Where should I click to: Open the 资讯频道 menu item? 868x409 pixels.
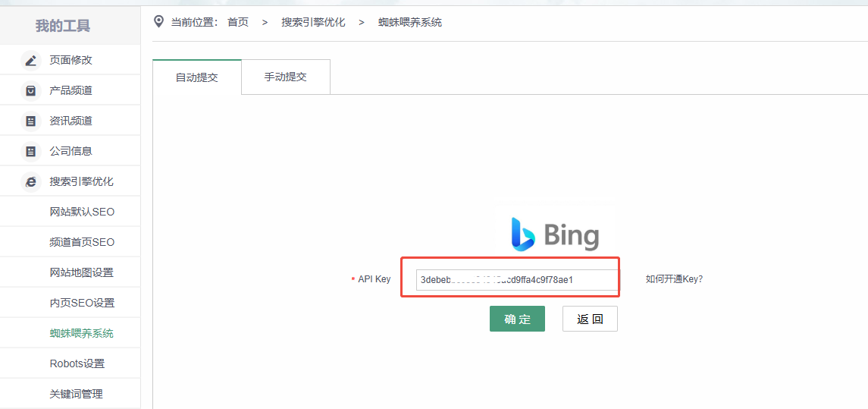pos(71,121)
